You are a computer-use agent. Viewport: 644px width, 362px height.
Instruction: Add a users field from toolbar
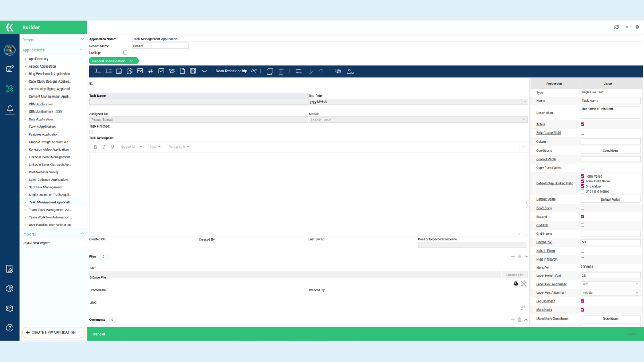[x=172, y=71]
